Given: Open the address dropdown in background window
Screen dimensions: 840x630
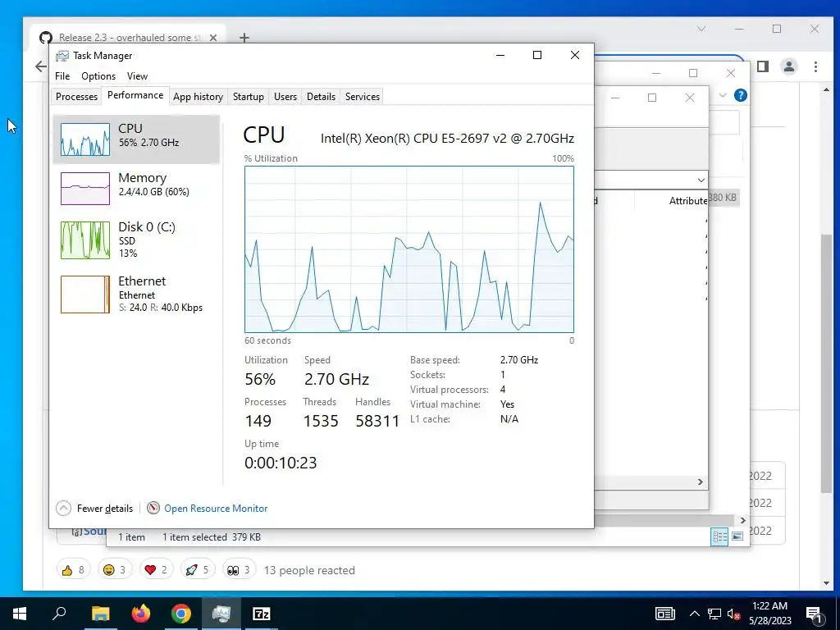Looking at the screenshot, I should (701, 180).
